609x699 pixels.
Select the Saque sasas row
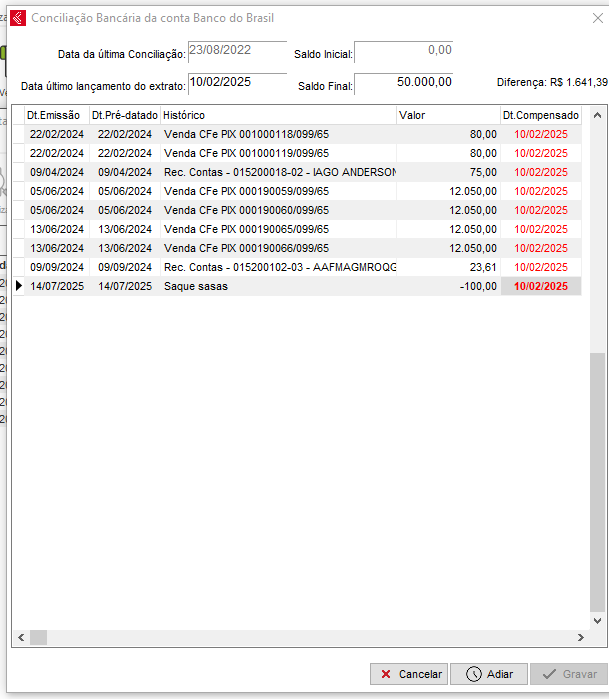tap(278, 286)
